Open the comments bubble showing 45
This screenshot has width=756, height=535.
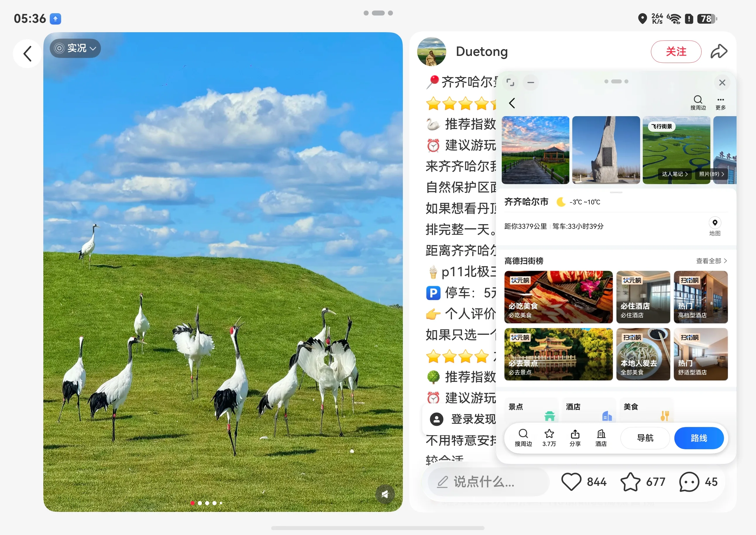point(698,482)
